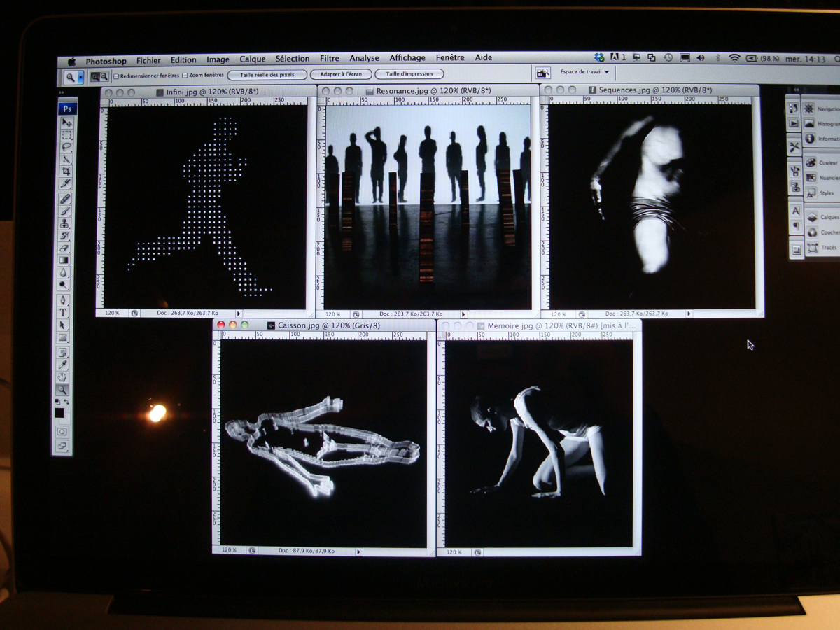This screenshot has height=630, width=840.
Task: Select the Blur droplet tool
Action: 64,273
